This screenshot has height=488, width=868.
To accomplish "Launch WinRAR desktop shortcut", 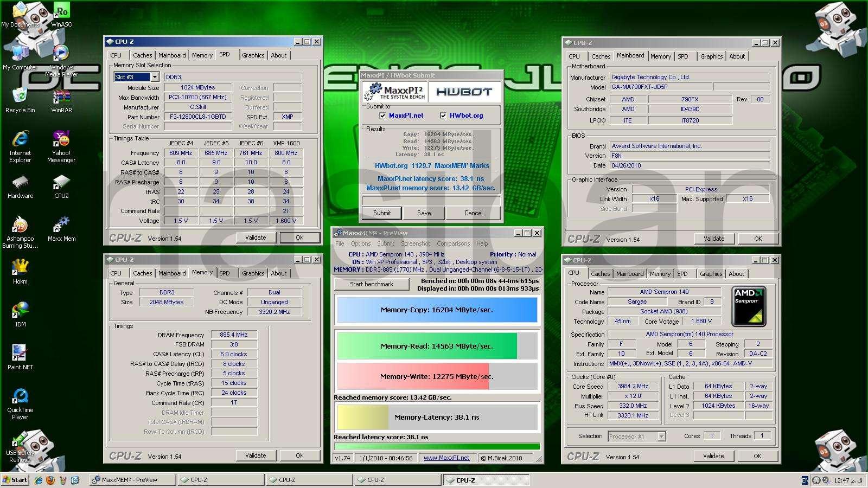I will 61,100.
